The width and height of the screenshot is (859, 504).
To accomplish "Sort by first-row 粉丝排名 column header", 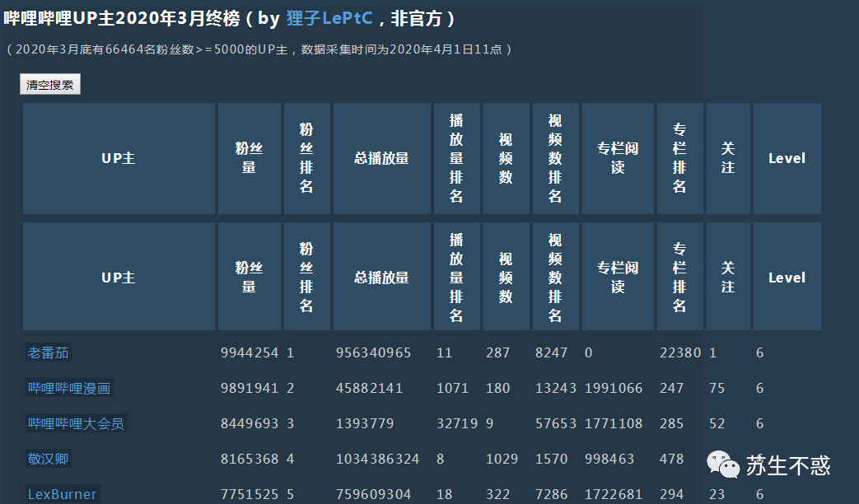I will (306, 158).
